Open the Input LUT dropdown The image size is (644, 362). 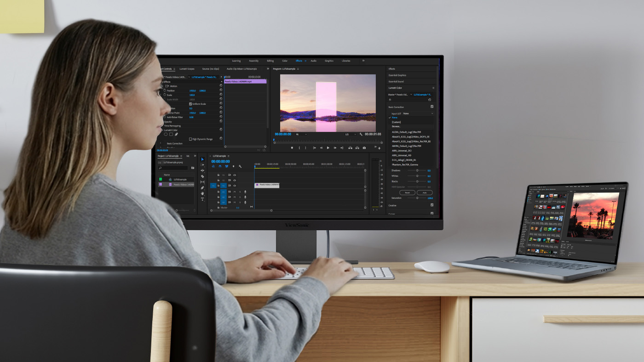point(418,113)
